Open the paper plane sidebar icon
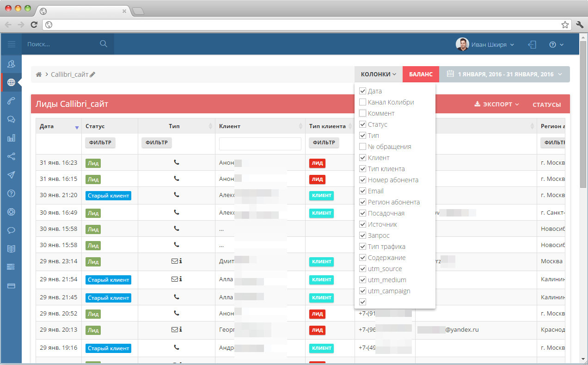Image resolution: width=588 pixels, height=365 pixels. tap(11, 175)
